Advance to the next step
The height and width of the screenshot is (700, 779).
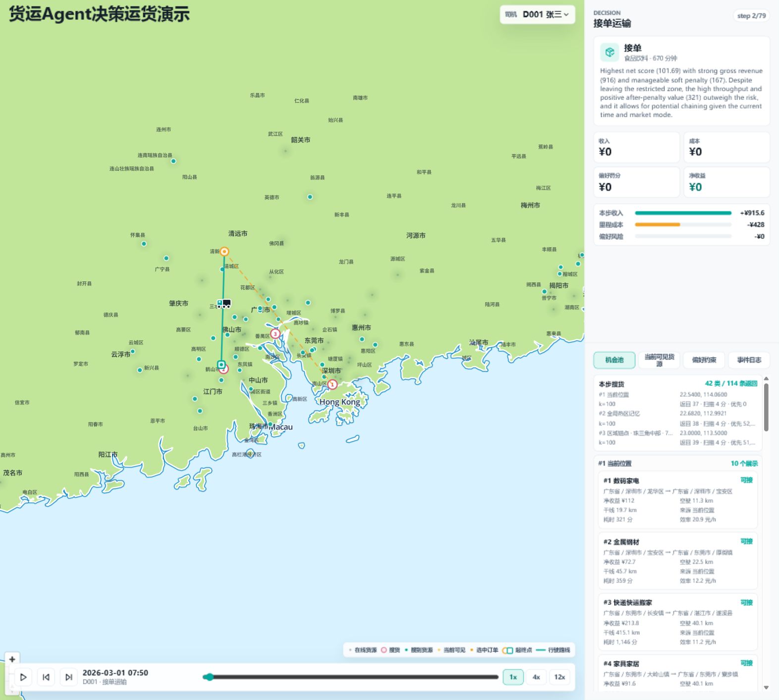pos(69,677)
